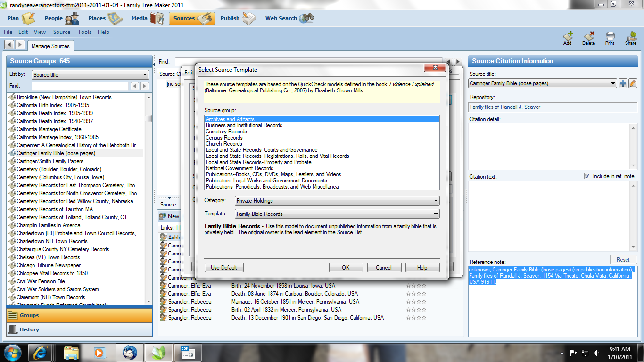The image size is (644, 362).
Task: Click the clock in the system tray
Action: [619, 353]
